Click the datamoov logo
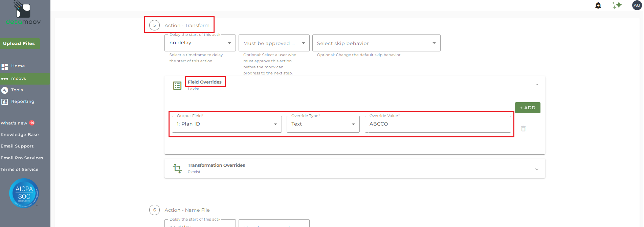644x227 pixels. point(23,14)
